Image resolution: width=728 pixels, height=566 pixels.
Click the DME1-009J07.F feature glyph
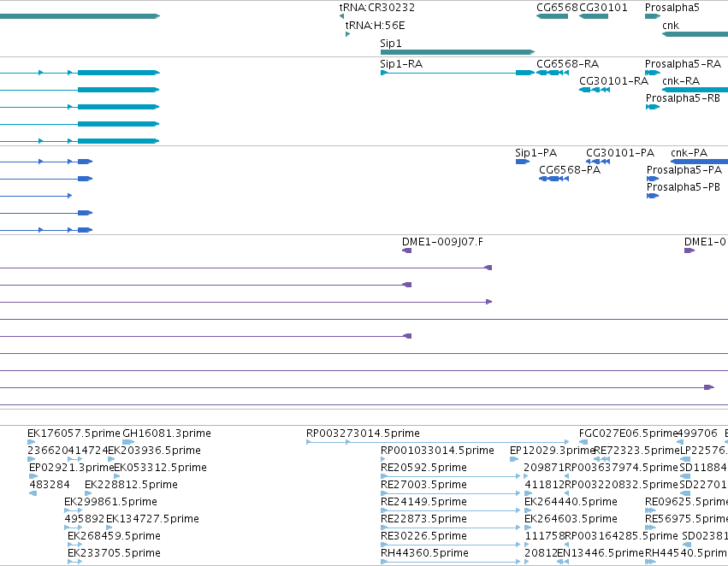point(406,251)
